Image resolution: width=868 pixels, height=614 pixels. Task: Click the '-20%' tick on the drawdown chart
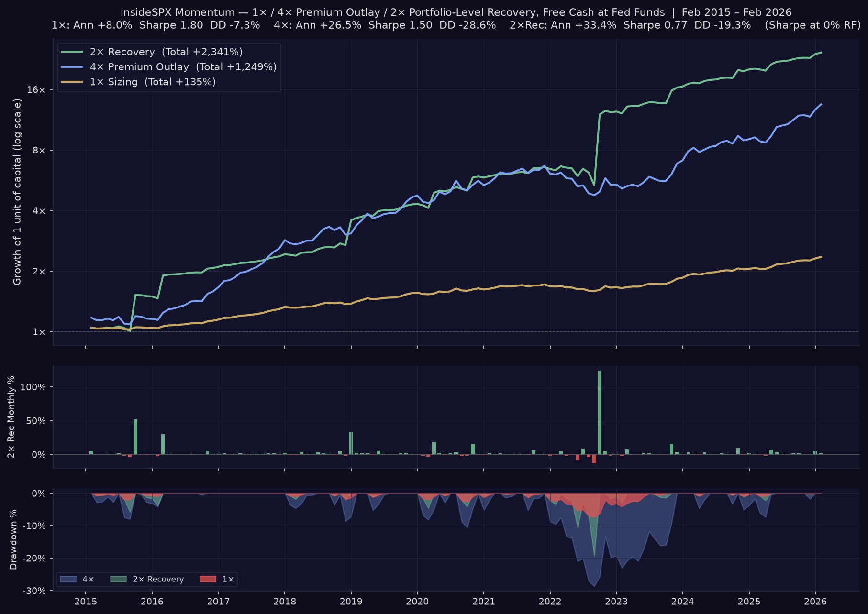[x=34, y=559]
